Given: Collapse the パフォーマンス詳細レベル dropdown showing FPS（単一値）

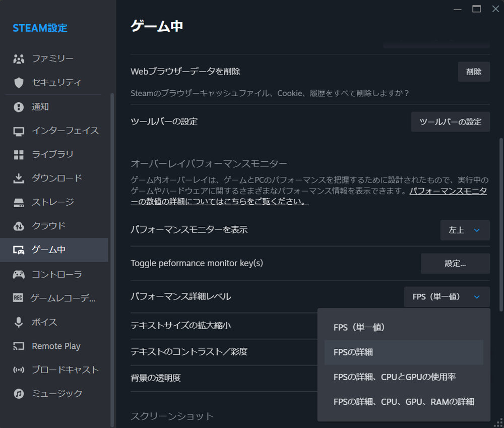Looking at the screenshot, I should coord(447,297).
